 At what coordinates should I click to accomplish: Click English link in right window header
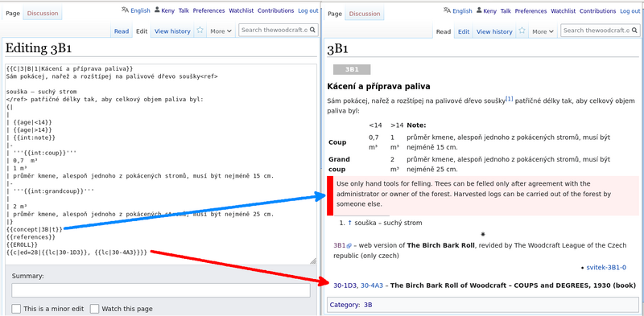pos(462,11)
